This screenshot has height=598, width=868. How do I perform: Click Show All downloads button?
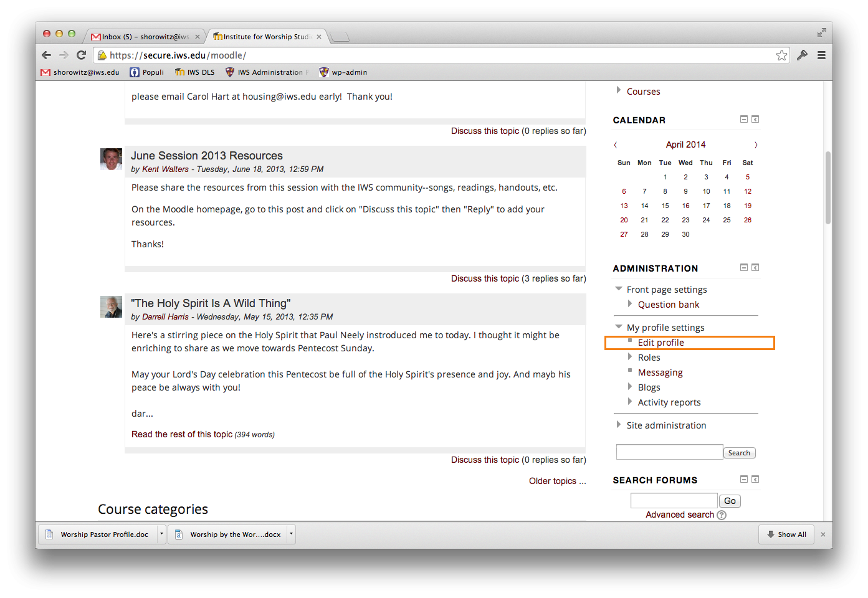(786, 534)
